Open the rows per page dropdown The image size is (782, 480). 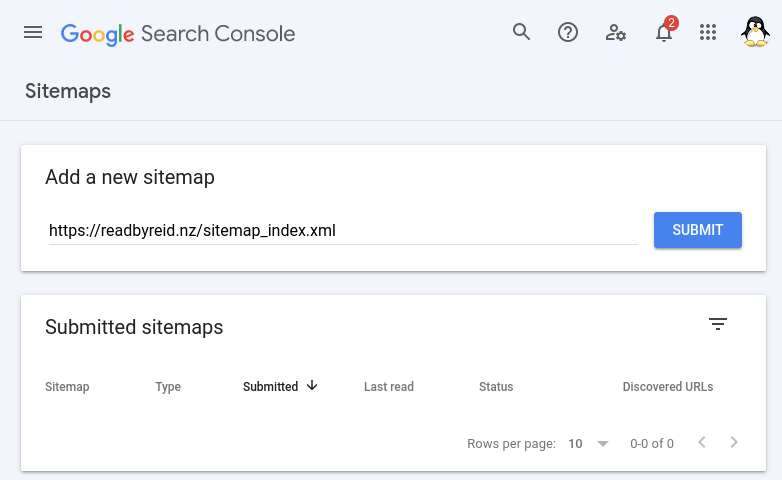pos(588,444)
